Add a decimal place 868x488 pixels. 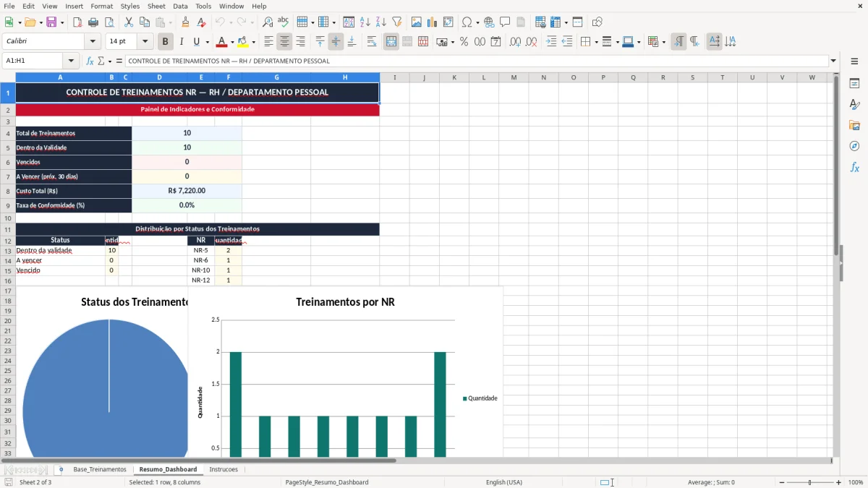pos(516,42)
